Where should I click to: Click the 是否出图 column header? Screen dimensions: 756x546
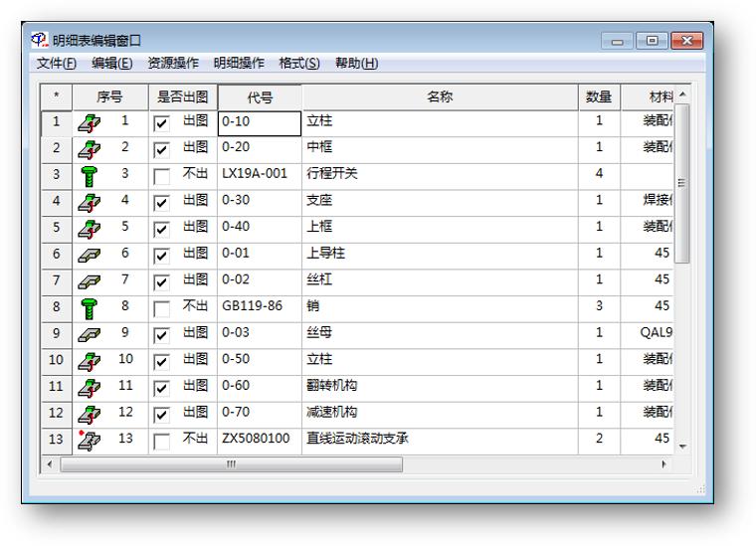[183, 96]
